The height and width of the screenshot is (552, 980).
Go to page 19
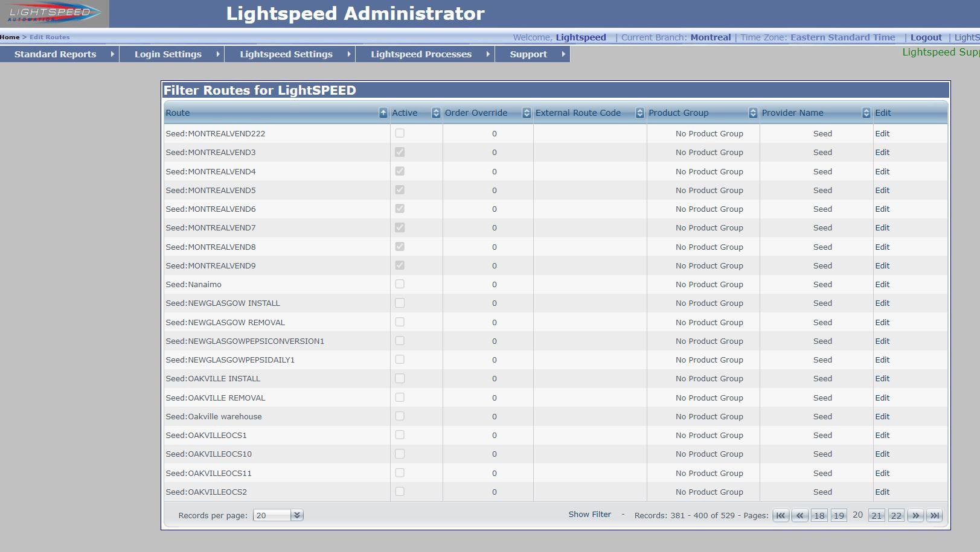pyautogui.click(x=839, y=515)
